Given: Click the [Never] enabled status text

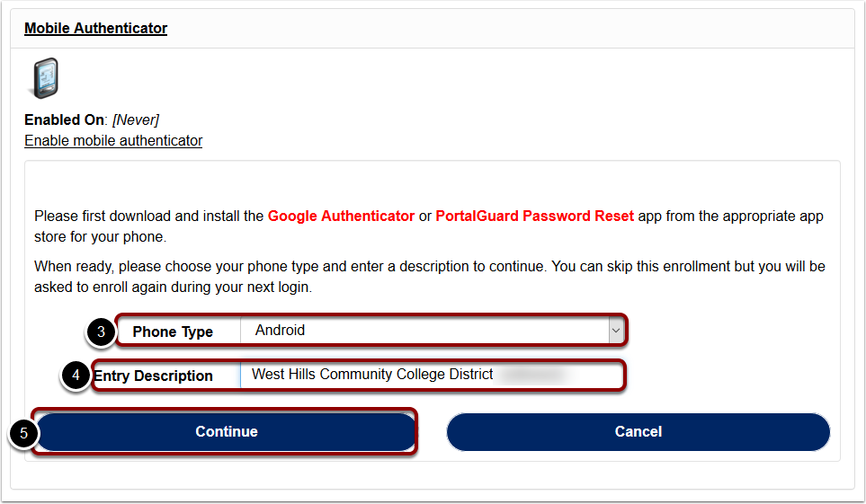Looking at the screenshot, I should point(136,119).
